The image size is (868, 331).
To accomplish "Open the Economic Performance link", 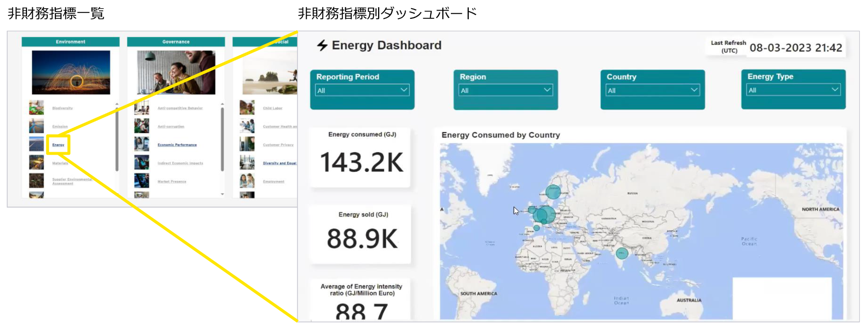I will point(177,145).
